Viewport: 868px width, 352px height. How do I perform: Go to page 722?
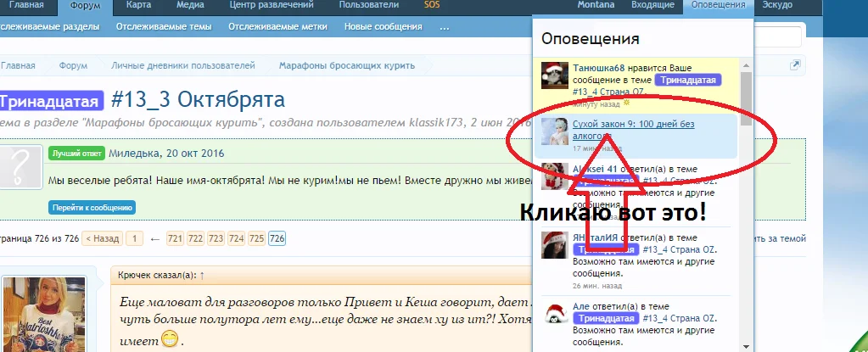pos(195,238)
